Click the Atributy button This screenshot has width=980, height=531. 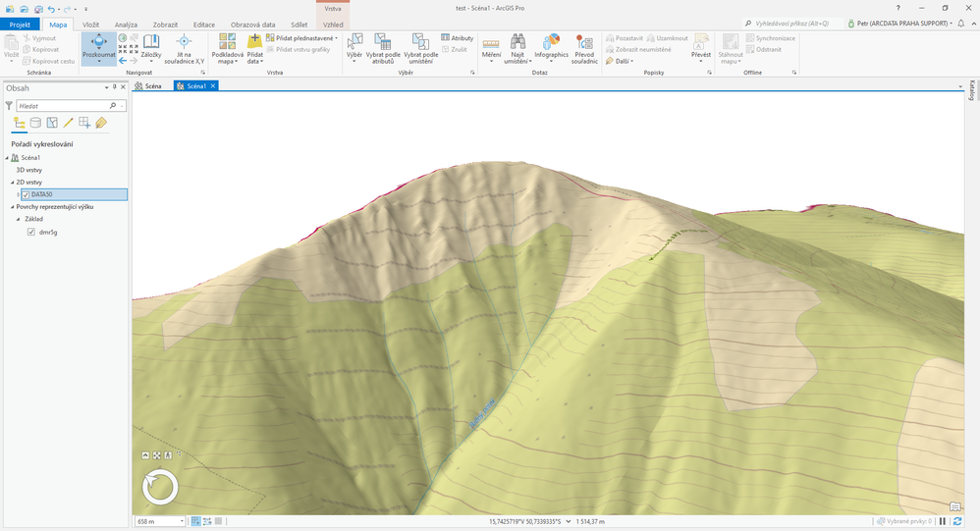click(x=458, y=38)
